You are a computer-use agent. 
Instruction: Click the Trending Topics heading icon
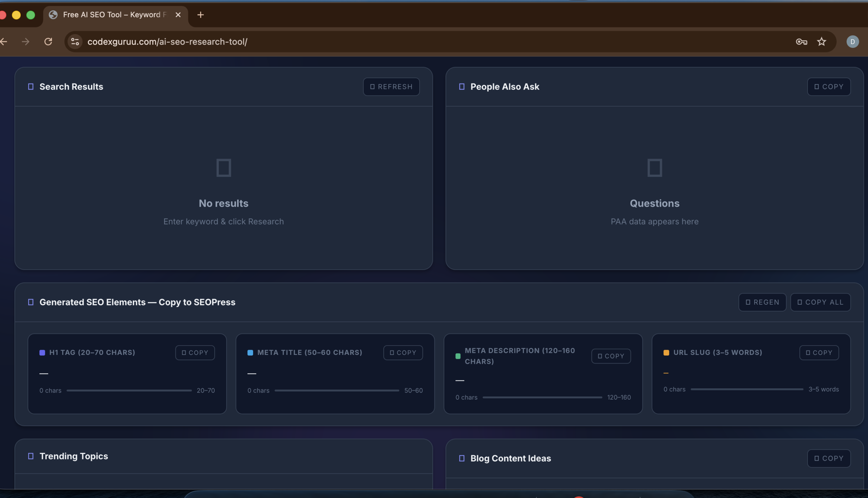click(31, 456)
